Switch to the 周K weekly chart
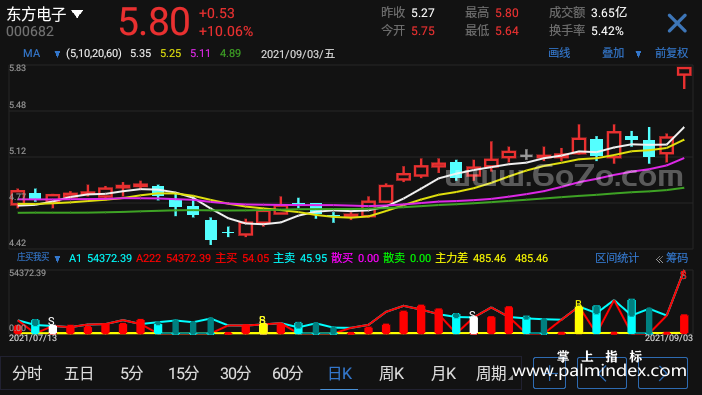The width and height of the screenshot is (702, 395). 391,373
